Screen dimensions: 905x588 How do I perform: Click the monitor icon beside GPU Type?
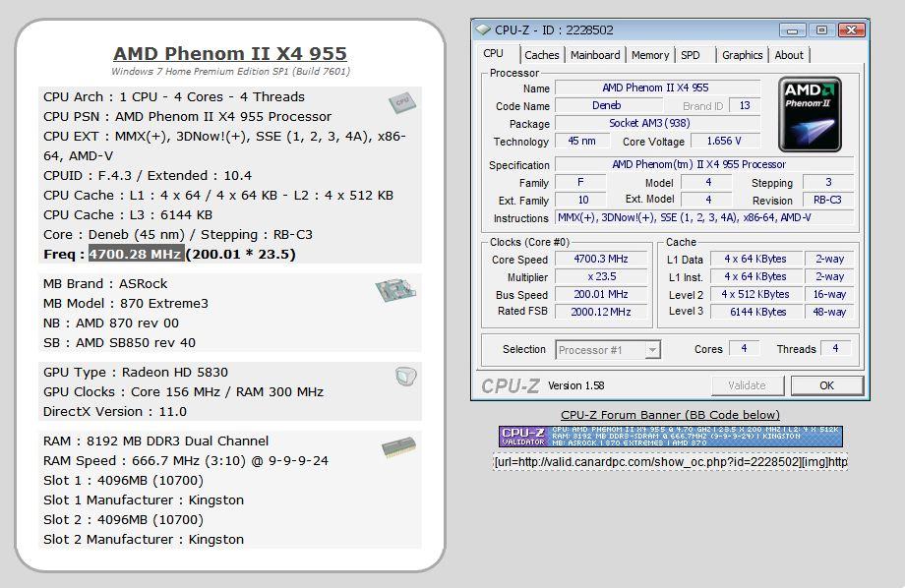pyautogui.click(x=406, y=377)
